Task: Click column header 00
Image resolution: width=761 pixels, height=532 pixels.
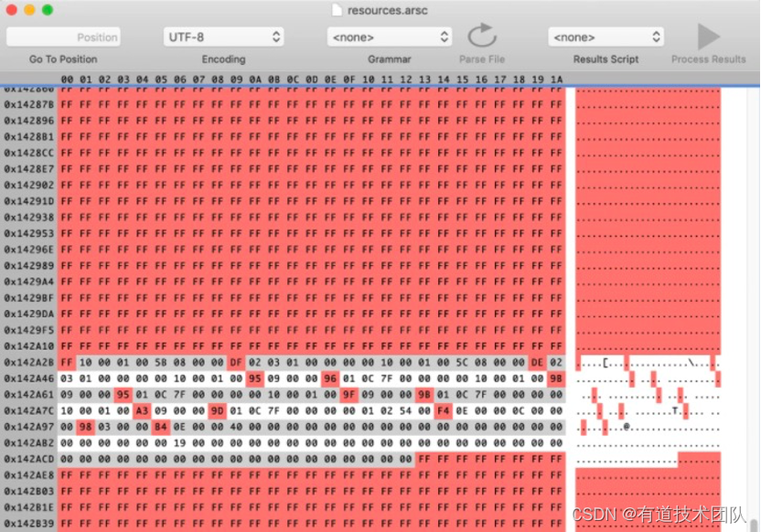Action: (67, 79)
